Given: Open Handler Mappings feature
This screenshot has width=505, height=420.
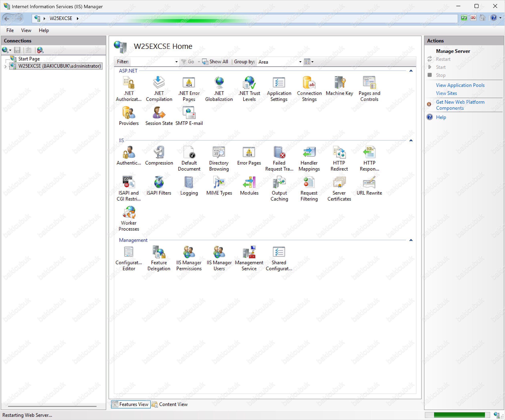Looking at the screenshot, I should pos(309,158).
